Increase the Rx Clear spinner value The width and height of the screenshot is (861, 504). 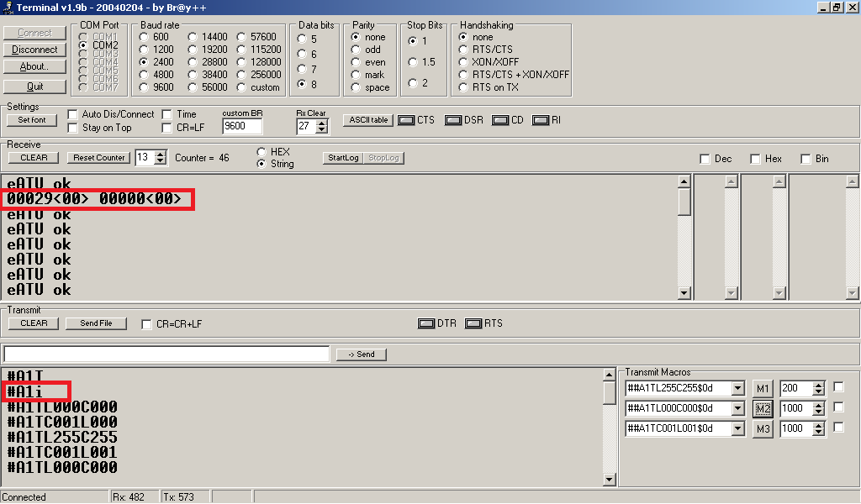(x=321, y=123)
